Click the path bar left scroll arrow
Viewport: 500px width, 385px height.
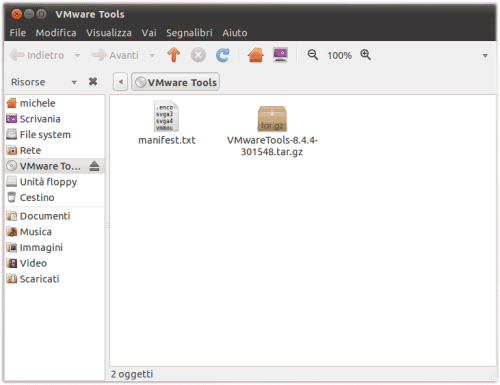coord(120,82)
